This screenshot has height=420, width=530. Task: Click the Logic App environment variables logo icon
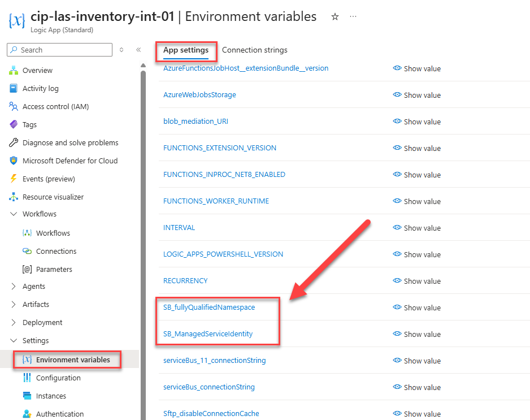pos(16,20)
